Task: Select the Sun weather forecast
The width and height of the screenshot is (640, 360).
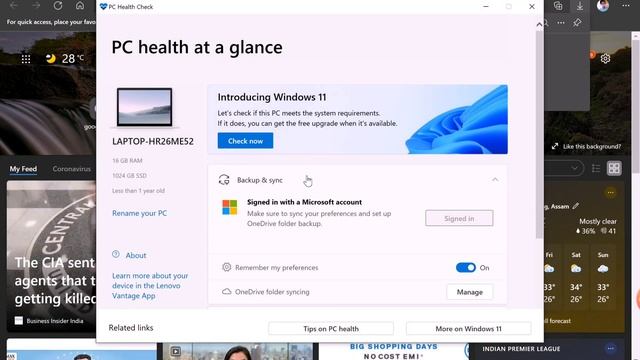Action: [603, 277]
